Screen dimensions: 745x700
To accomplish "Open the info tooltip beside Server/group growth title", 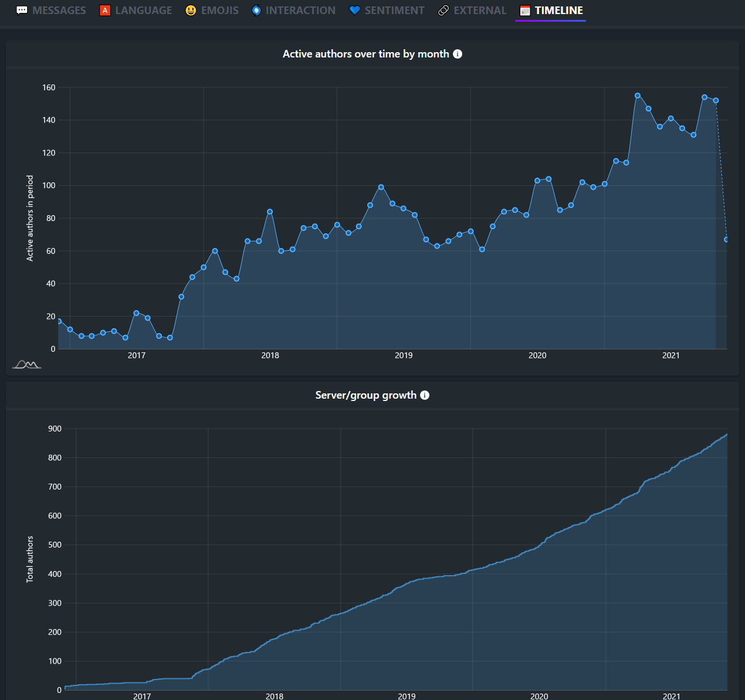I will point(425,395).
